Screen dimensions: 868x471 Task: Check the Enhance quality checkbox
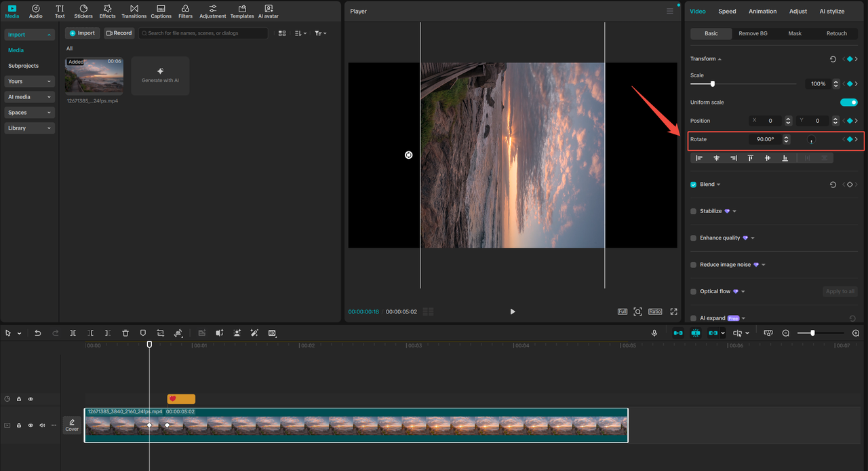click(x=692, y=238)
